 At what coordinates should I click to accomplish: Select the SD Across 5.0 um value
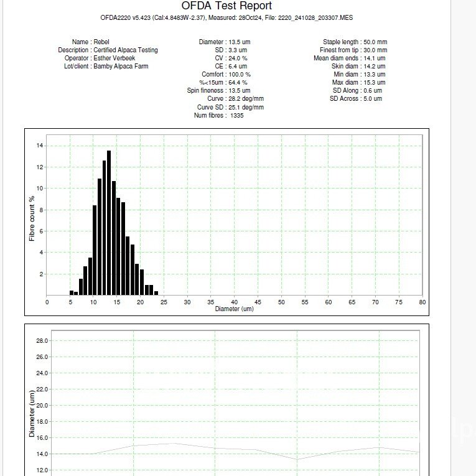coord(373,99)
